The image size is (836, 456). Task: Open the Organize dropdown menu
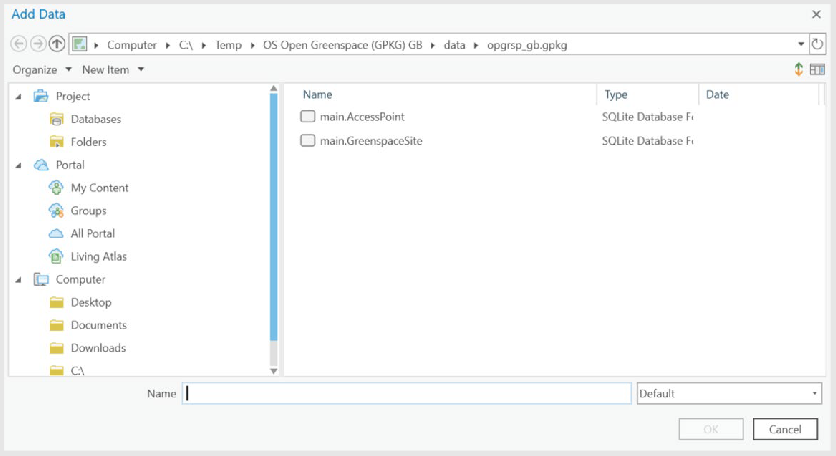coord(42,70)
